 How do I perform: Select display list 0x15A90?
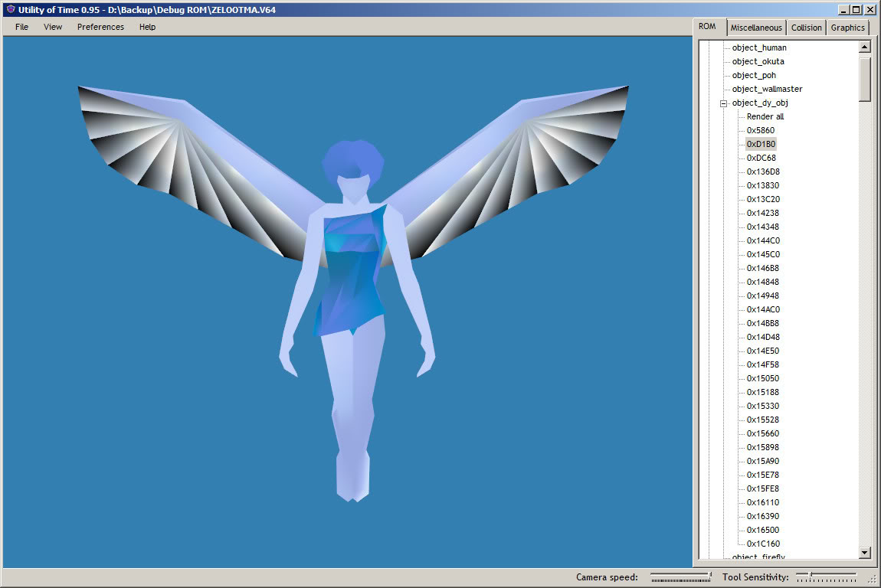(x=763, y=460)
